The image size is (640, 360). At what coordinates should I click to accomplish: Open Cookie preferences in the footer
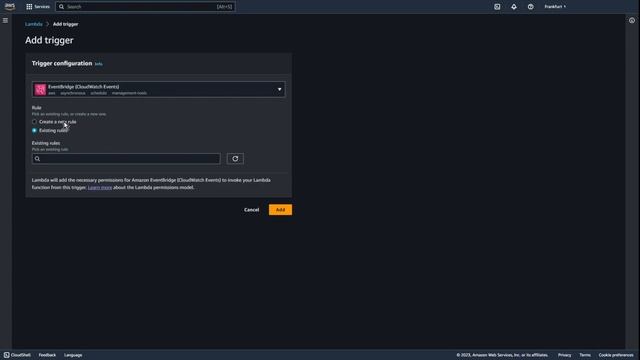(x=616, y=355)
